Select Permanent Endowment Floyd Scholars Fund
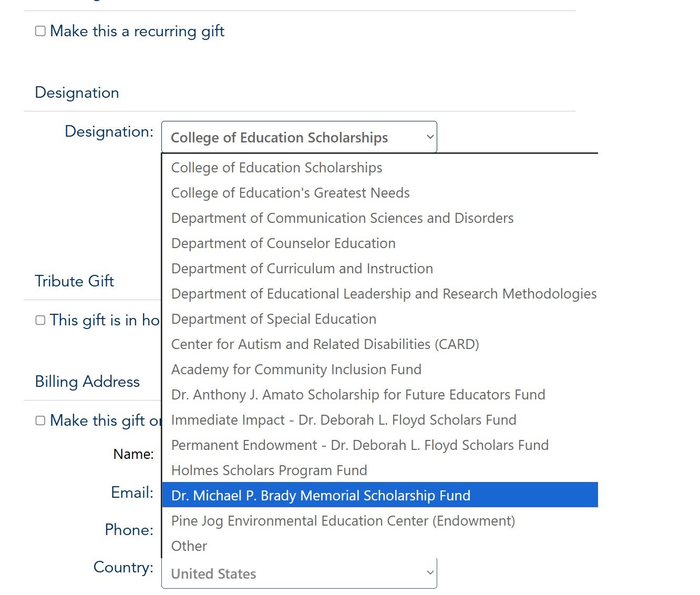The height and width of the screenshot is (595, 700). tap(360, 445)
